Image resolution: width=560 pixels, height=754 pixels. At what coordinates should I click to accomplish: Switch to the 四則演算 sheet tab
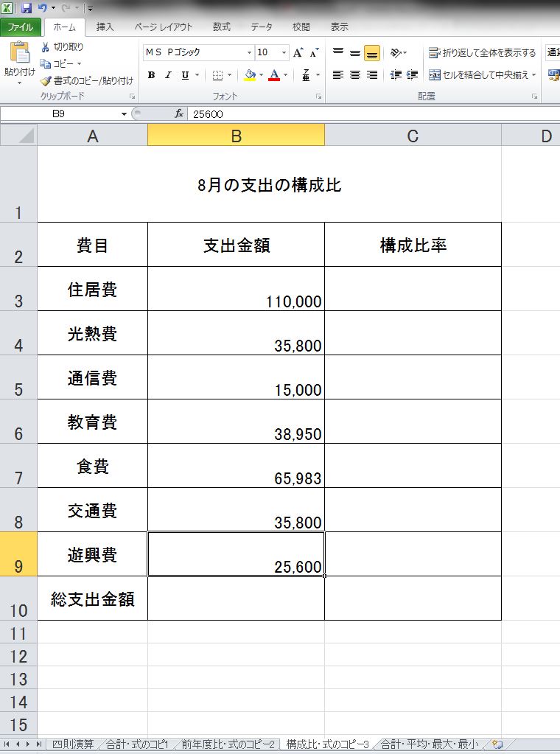(73, 744)
